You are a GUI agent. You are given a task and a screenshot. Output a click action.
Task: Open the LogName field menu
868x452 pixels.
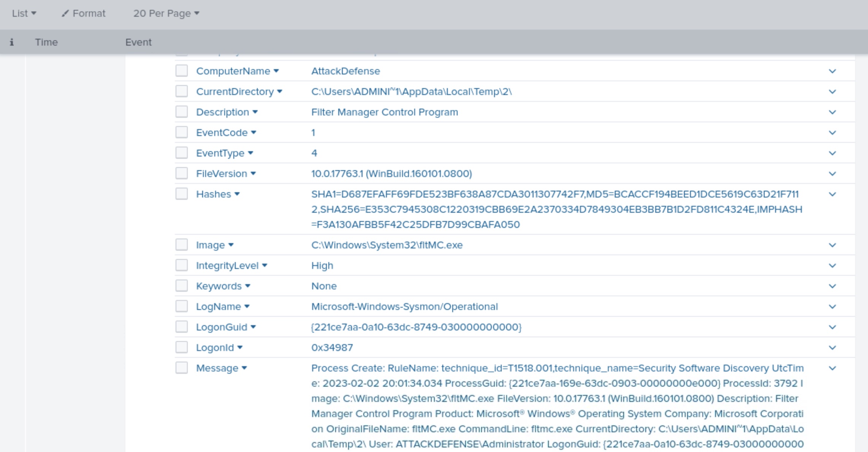click(223, 307)
